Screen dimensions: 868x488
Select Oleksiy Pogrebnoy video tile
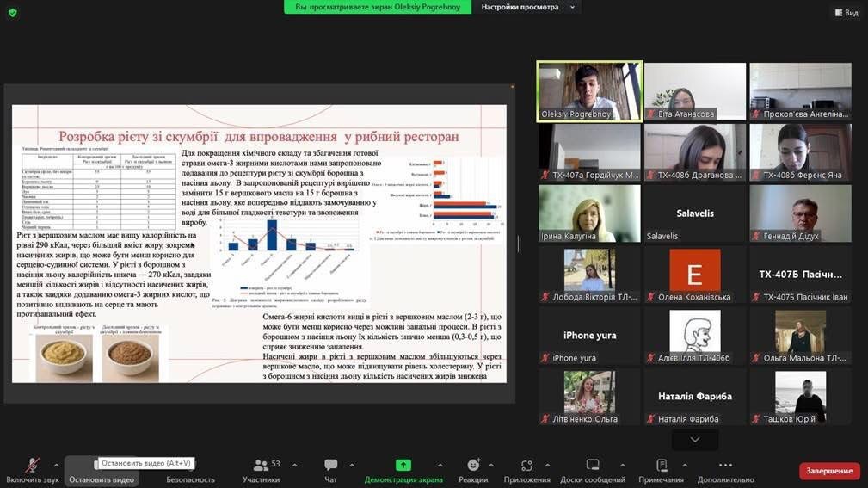click(589, 91)
